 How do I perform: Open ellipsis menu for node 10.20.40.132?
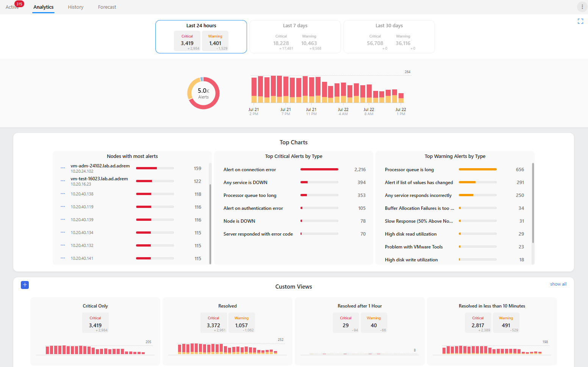tap(63, 245)
